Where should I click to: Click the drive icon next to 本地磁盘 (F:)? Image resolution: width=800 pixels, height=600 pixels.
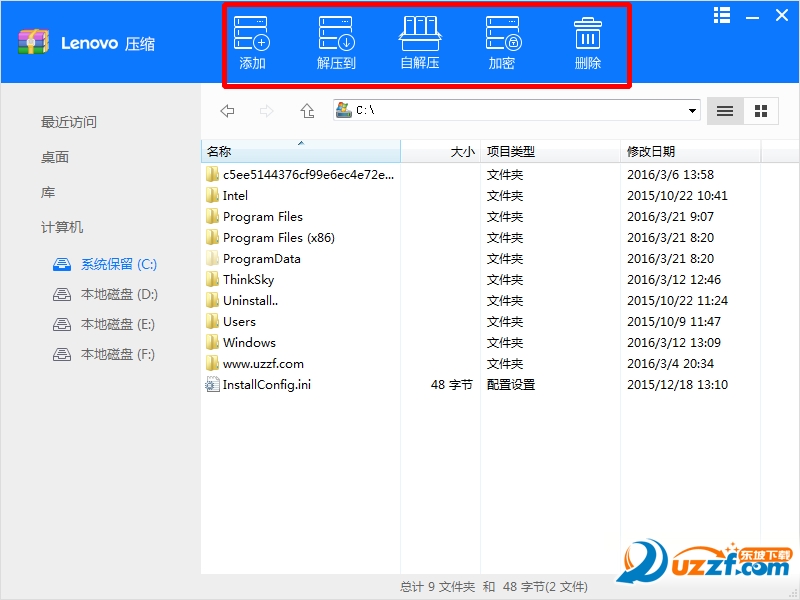[62, 355]
